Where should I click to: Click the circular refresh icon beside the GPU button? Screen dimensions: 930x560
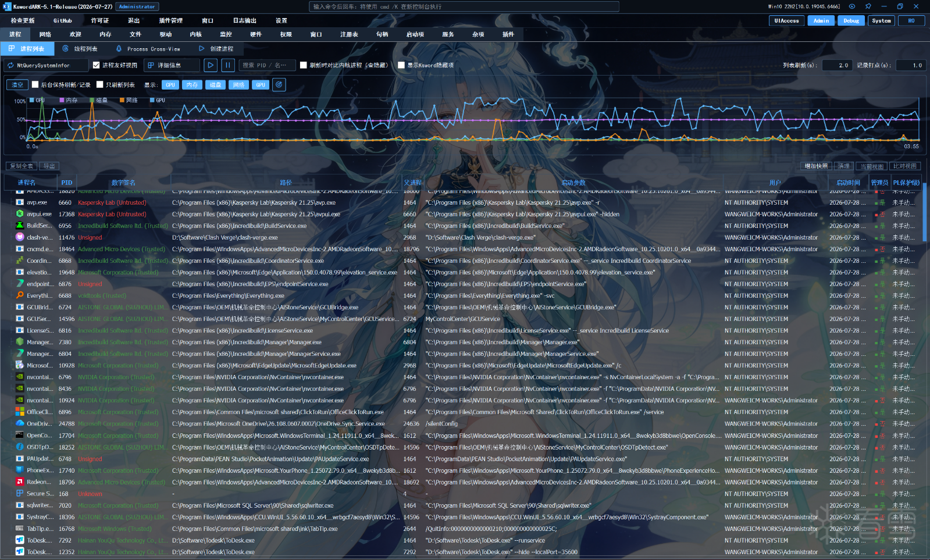coord(279,85)
